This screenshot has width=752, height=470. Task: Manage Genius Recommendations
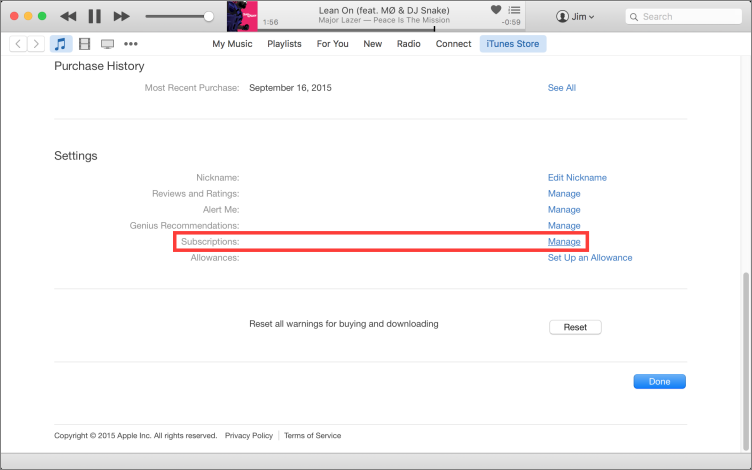564,225
